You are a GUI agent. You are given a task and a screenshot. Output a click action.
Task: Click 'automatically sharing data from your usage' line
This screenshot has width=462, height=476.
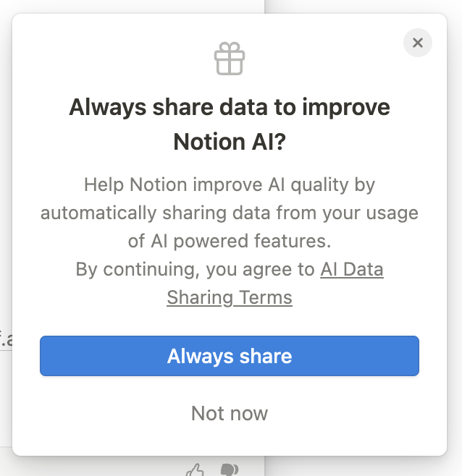point(230,213)
